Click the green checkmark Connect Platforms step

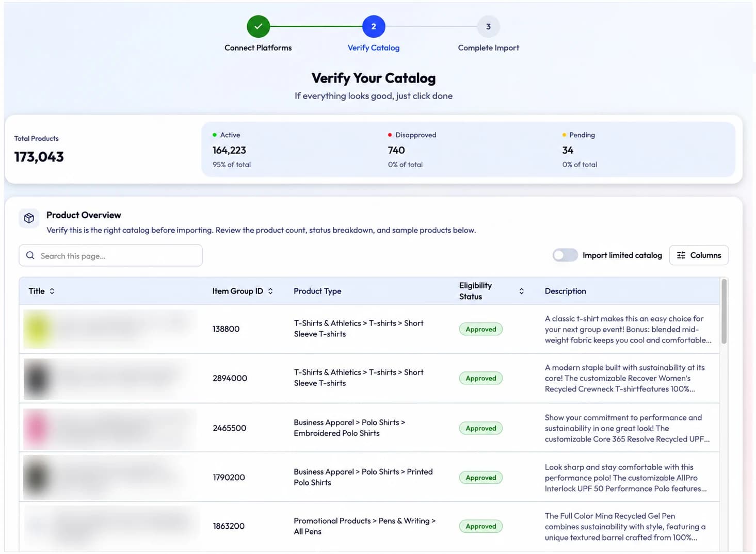258,26
